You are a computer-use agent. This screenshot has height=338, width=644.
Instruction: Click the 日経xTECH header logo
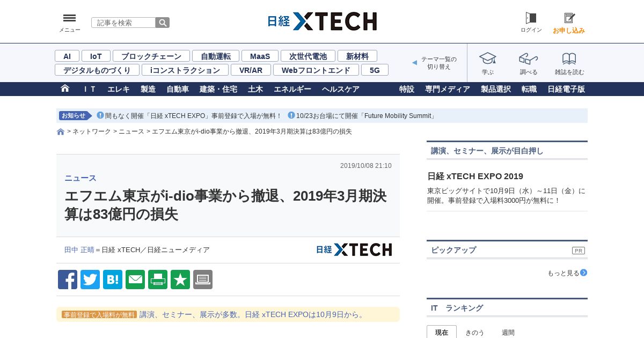pos(322,21)
